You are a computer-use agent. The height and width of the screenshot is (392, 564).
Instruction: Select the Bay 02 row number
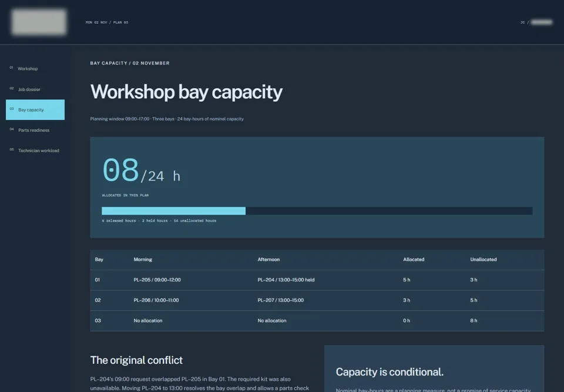[98, 300]
